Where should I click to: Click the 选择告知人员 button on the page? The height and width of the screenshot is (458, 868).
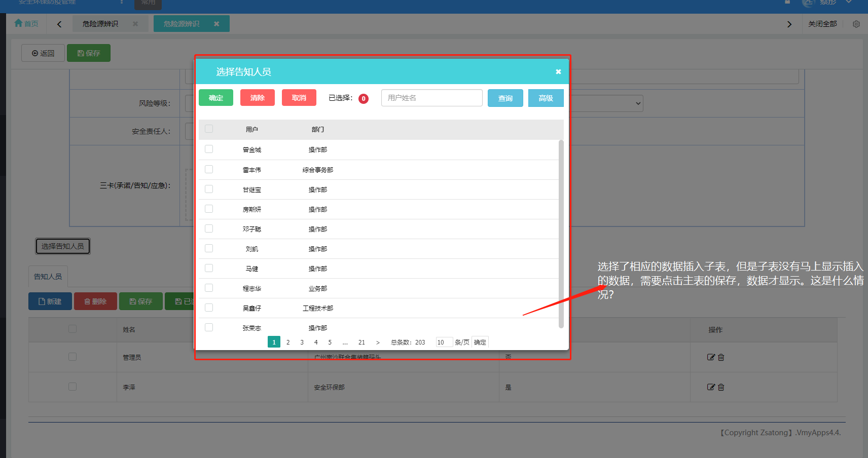(x=63, y=246)
